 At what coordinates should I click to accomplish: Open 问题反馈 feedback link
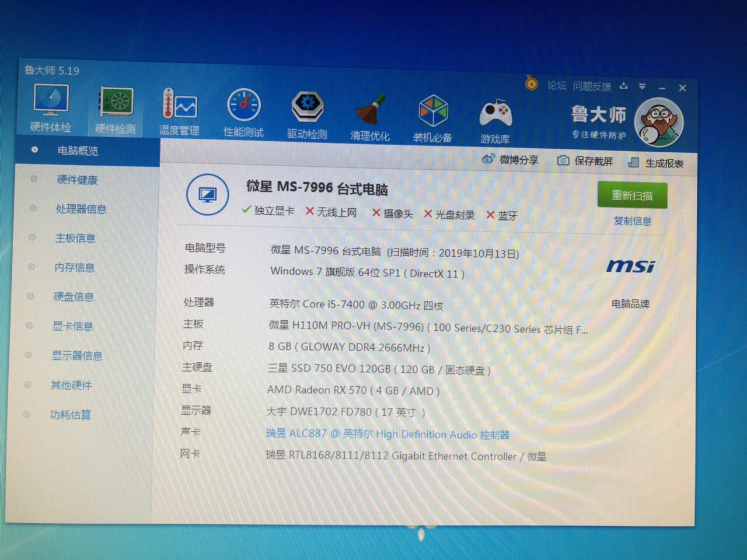[x=592, y=86]
